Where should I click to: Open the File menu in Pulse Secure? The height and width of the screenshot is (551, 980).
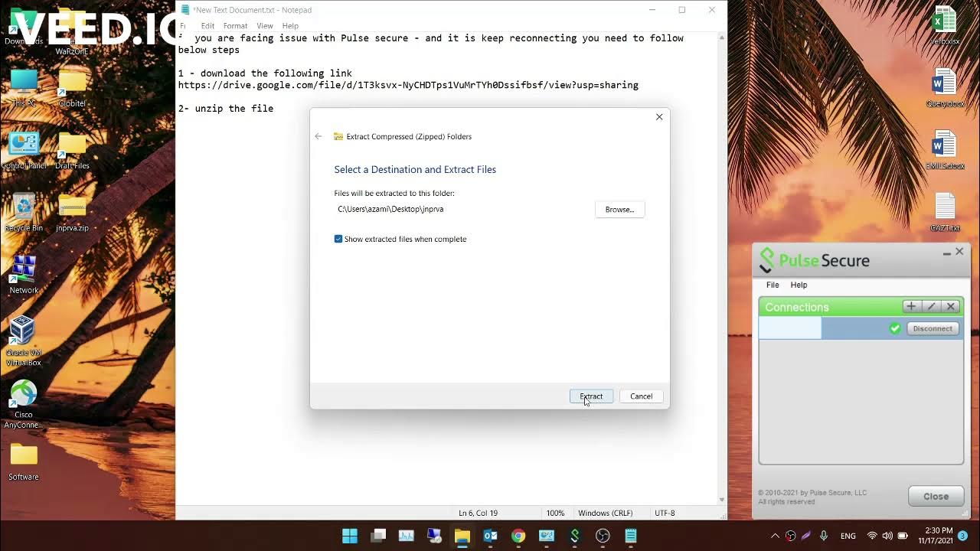pyautogui.click(x=773, y=285)
